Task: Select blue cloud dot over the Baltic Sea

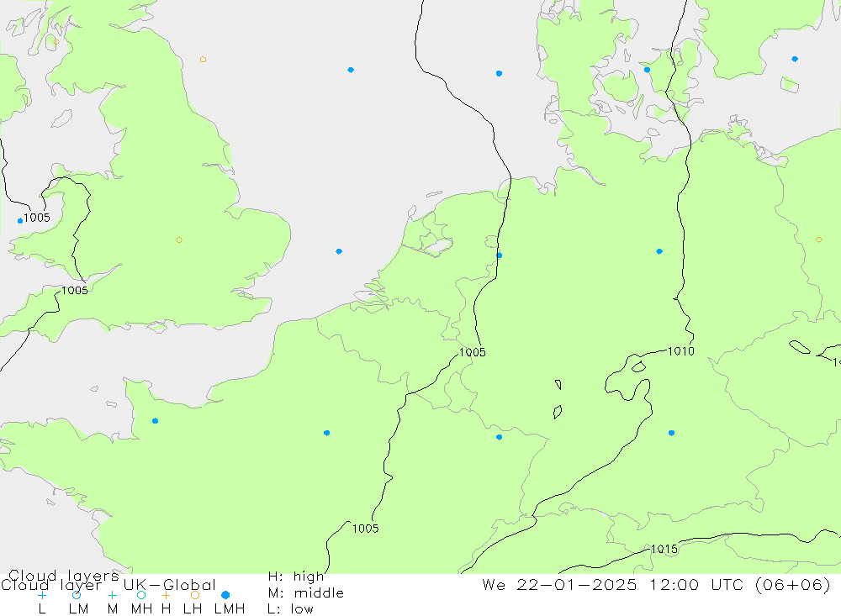Action: 795,59
